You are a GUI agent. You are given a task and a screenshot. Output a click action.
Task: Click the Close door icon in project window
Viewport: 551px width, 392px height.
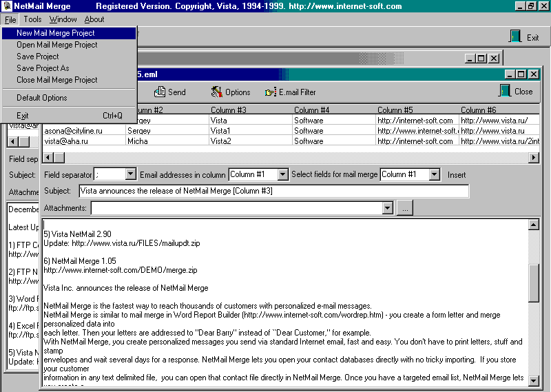pyautogui.click(x=505, y=91)
